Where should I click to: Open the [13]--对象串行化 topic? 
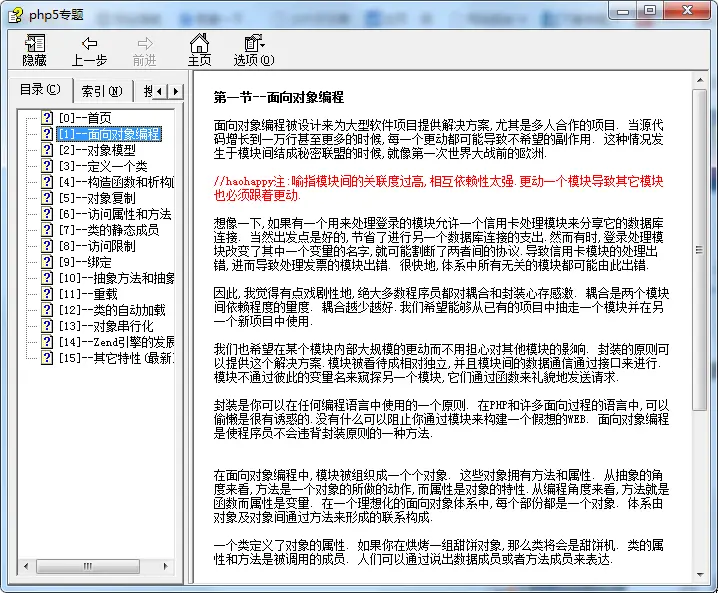[106, 326]
